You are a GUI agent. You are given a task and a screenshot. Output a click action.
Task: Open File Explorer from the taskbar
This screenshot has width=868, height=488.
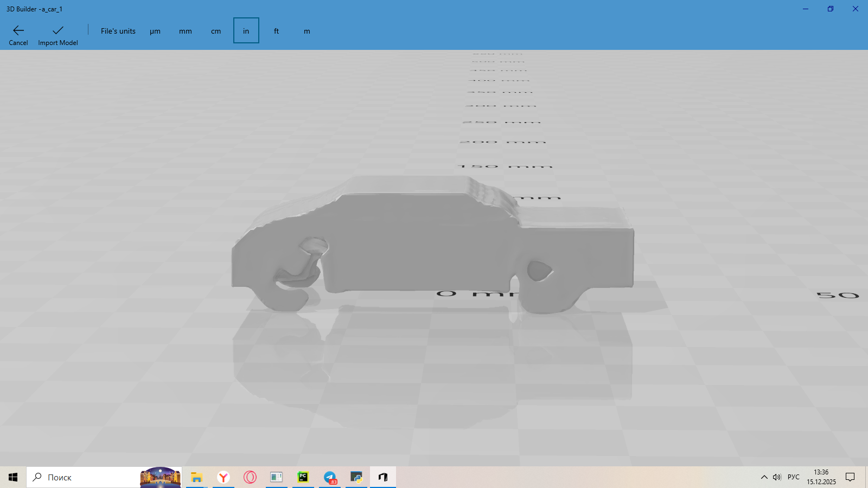[196, 477]
